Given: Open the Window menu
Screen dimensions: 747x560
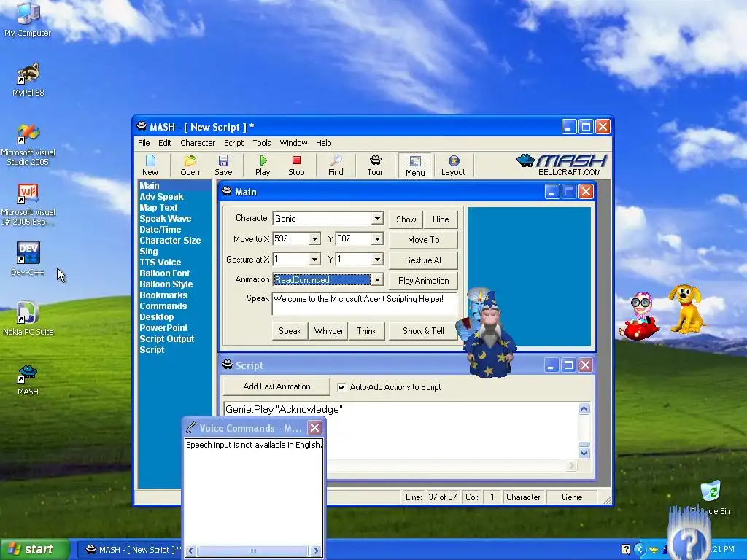Looking at the screenshot, I should point(293,143).
